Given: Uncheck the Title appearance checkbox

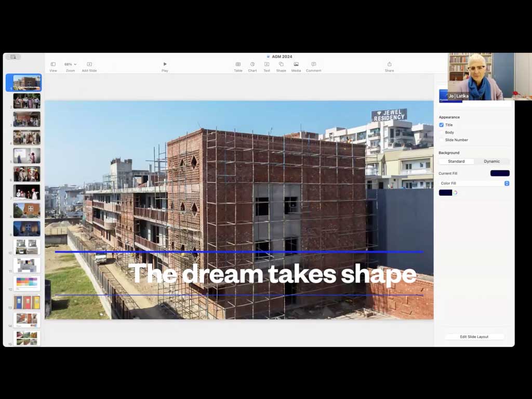Looking at the screenshot, I should [x=442, y=125].
